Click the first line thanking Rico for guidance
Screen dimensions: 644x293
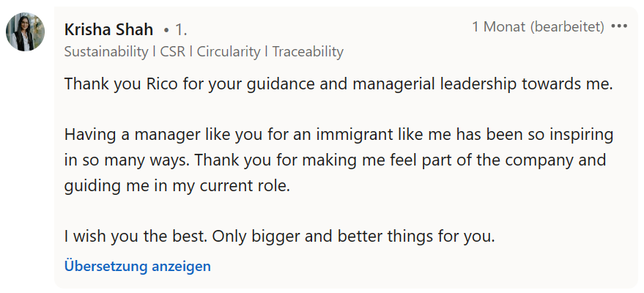tap(338, 84)
